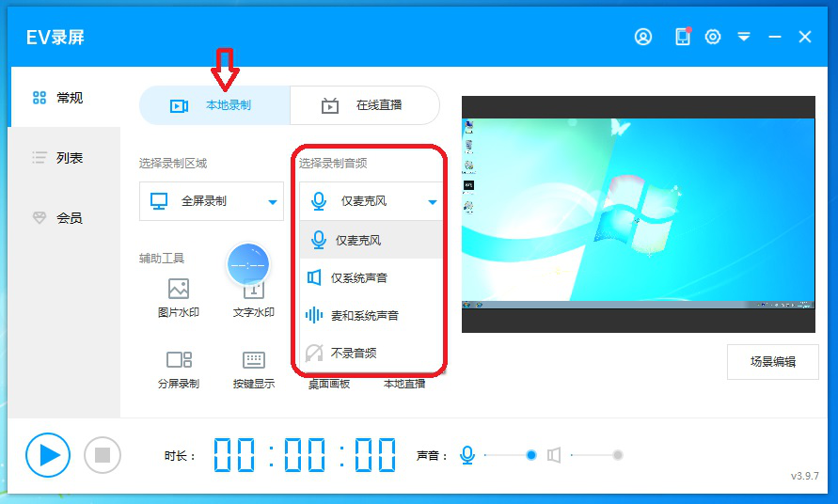Click the 本地直播 tool label
Screen dimensions: 838x504
tap(404, 384)
